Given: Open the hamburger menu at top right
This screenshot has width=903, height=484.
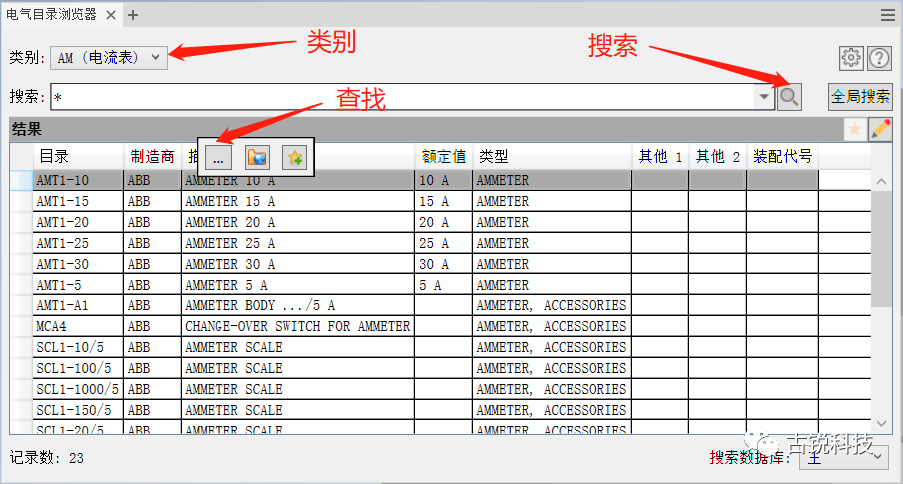Looking at the screenshot, I should [x=887, y=15].
